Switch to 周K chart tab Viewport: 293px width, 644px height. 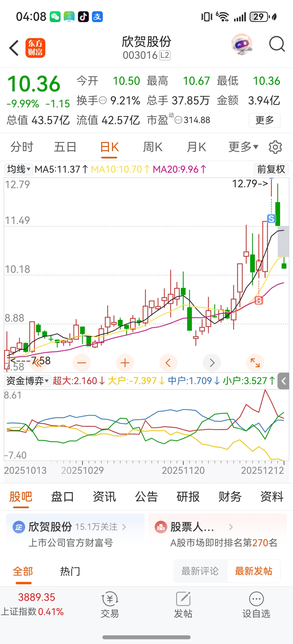point(153,147)
